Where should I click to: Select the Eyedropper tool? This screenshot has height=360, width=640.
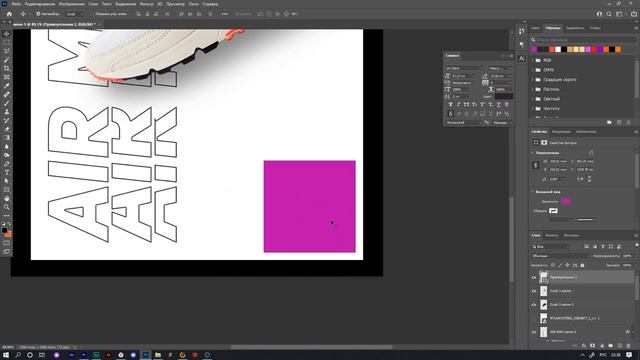pyautogui.click(x=7, y=86)
